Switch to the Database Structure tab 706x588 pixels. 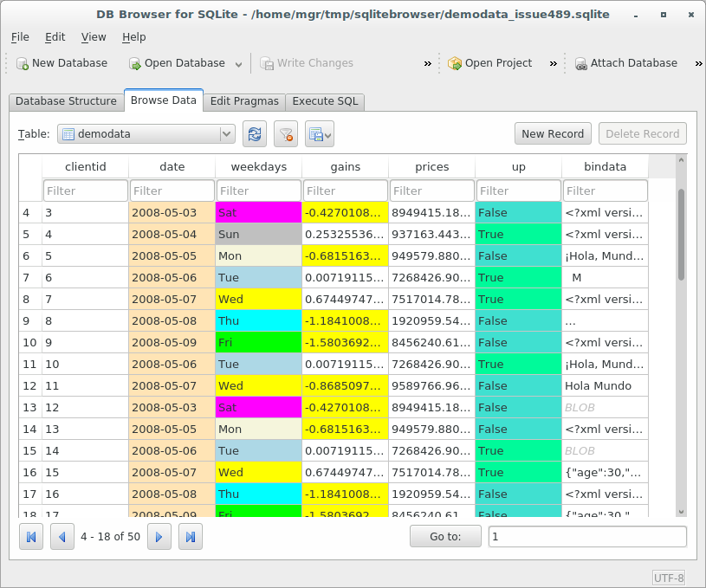pos(66,101)
